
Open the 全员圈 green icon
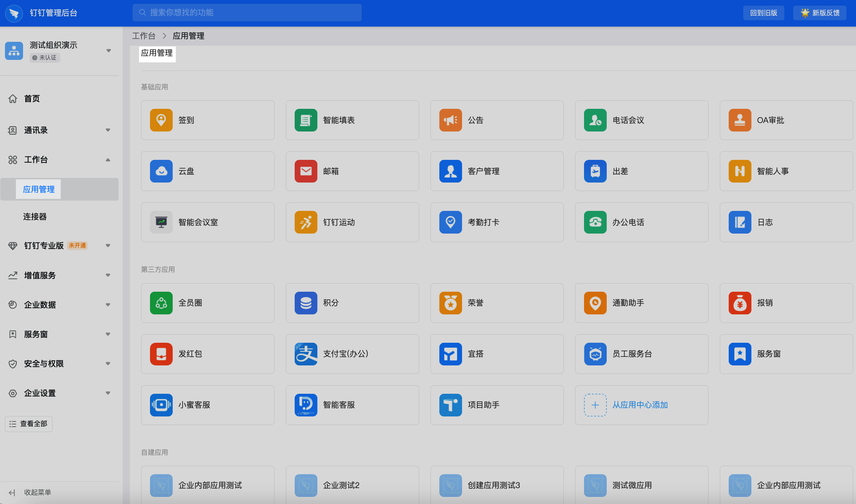161,303
